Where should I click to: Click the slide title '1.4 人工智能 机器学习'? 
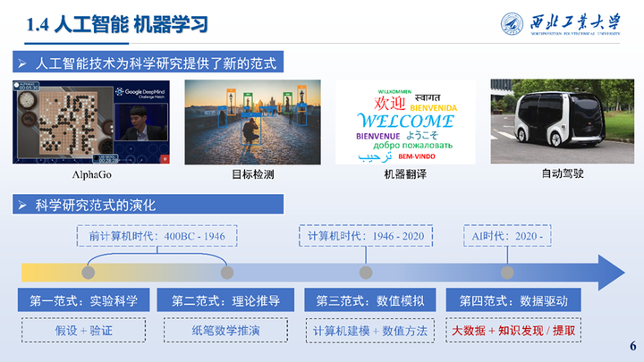click(117, 25)
